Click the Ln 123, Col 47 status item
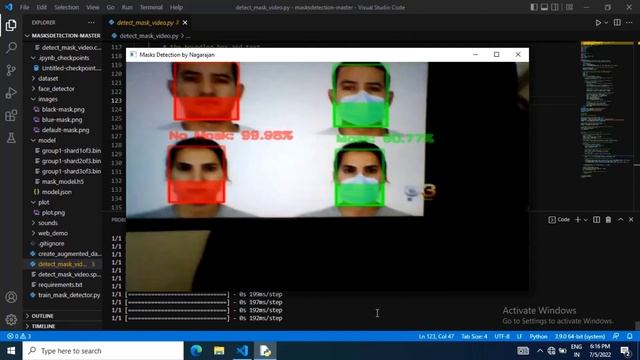Image resolution: width=640 pixels, height=360 pixels. 436,336
